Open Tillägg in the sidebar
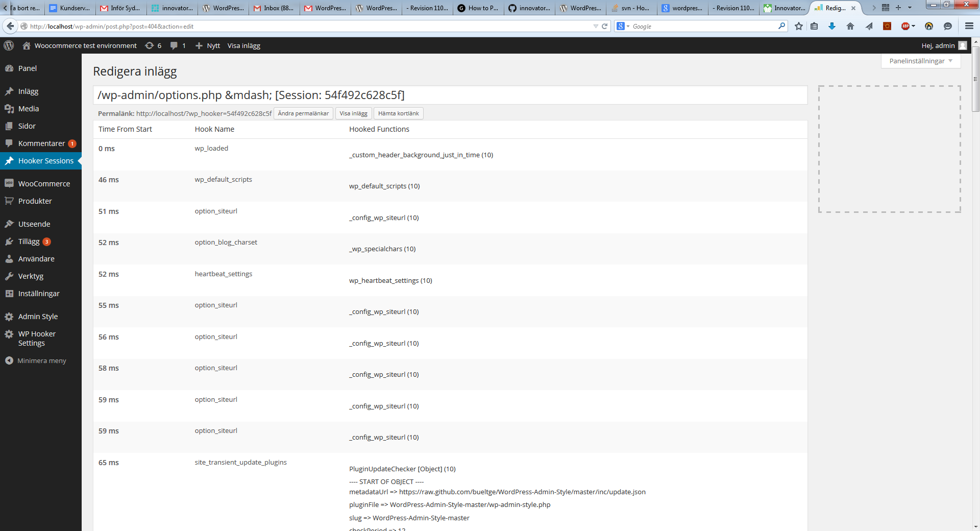The height and width of the screenshot is (531, 980). pos(41,242)
